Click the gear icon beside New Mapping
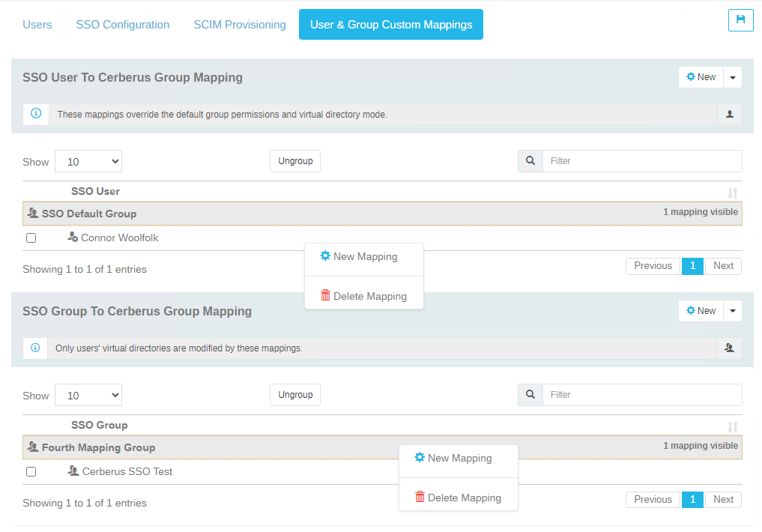Viewport: 762px width, 532px height. (324, 256)
